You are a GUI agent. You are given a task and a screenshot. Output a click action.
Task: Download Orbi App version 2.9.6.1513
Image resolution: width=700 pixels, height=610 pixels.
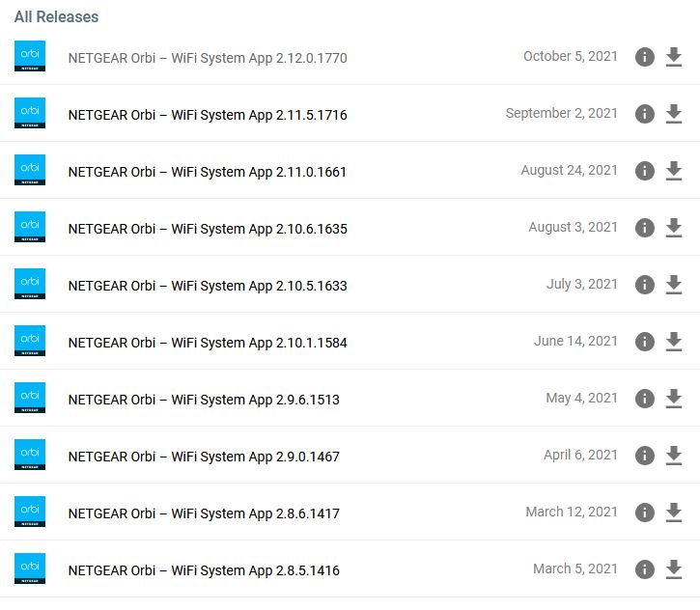pos(673,399)
